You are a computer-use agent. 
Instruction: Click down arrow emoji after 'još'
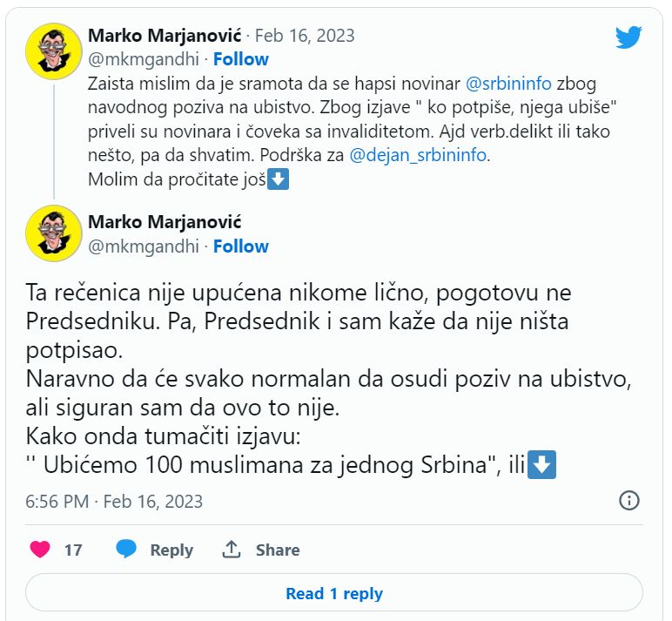pos(277,181)
